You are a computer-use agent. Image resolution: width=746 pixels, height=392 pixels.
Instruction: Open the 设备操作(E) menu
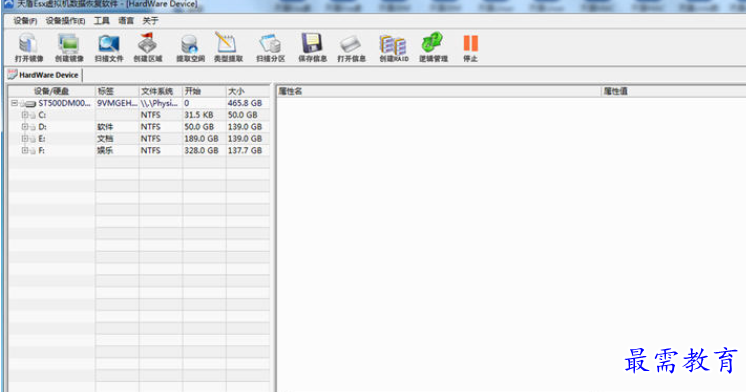click(65, 21)
